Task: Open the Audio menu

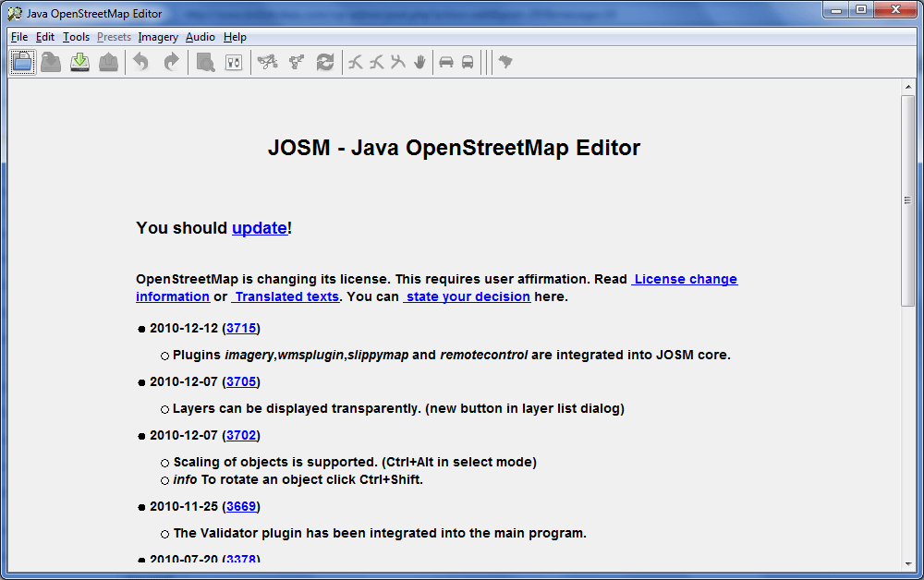Action: pyautogui.click(x=201, y=37)
